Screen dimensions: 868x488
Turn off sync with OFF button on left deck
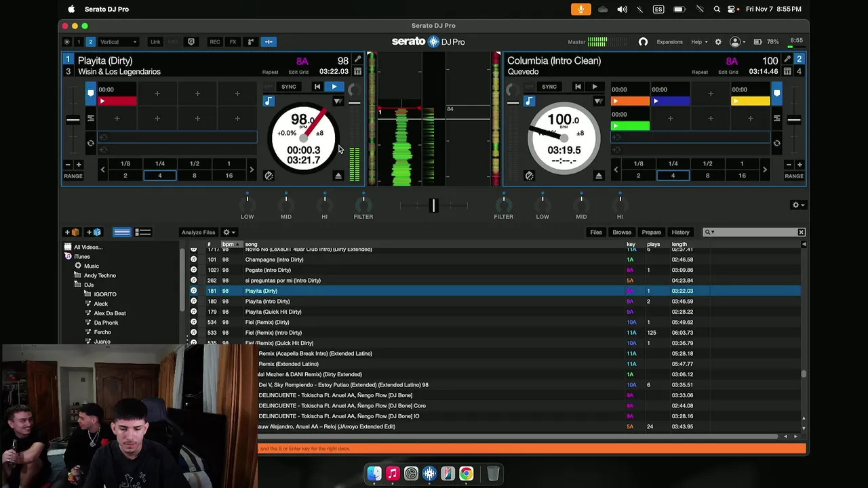tap(269, 87)
